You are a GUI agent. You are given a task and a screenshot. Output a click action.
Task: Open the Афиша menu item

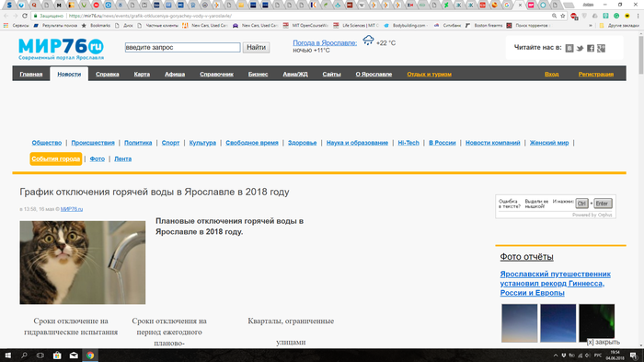175,74
